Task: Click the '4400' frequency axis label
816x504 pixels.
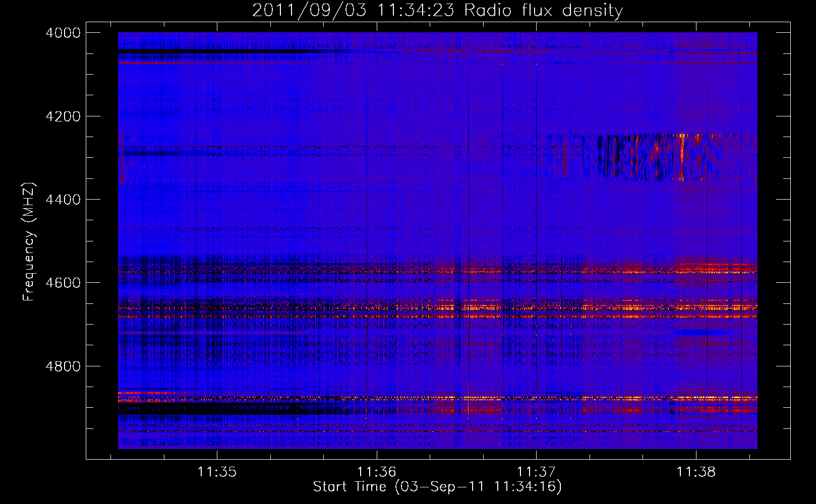Action: click(x=63, y=200)
